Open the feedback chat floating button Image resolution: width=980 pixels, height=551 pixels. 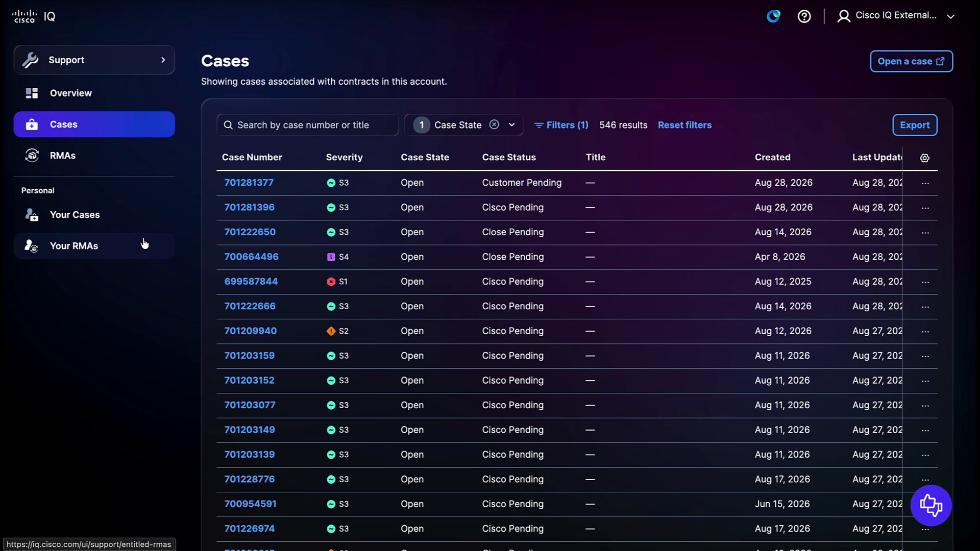pyautogui.click(x=931, y=505)
